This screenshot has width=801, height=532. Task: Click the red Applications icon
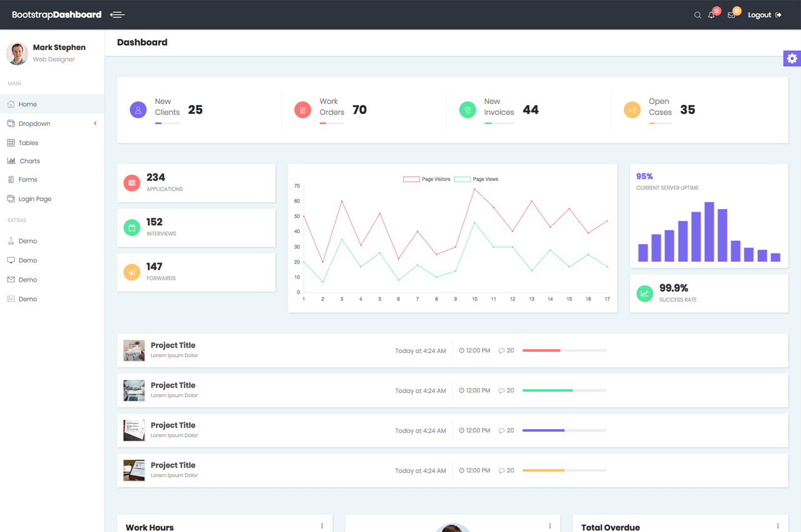click(x=132, y=183)
